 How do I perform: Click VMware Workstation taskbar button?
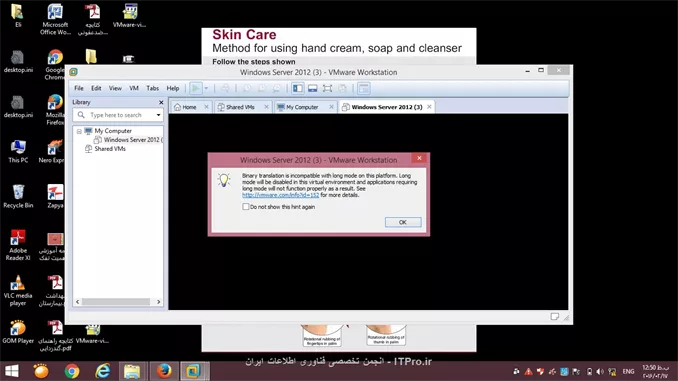pyautogui.click(x=194, y=371)
